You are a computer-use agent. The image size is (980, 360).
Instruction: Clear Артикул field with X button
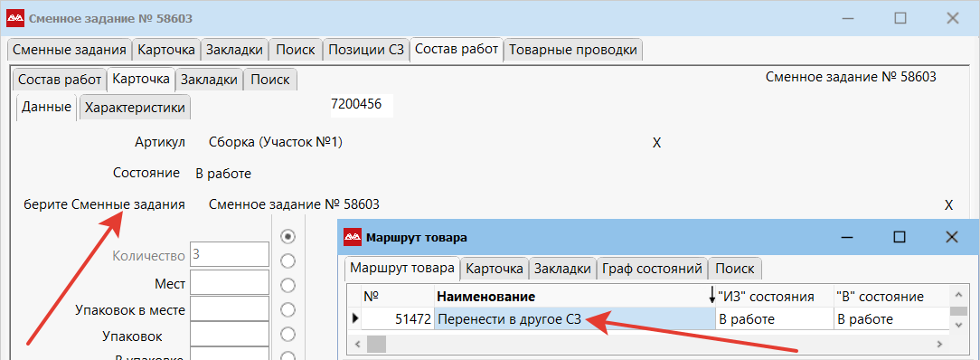[657, 143]
